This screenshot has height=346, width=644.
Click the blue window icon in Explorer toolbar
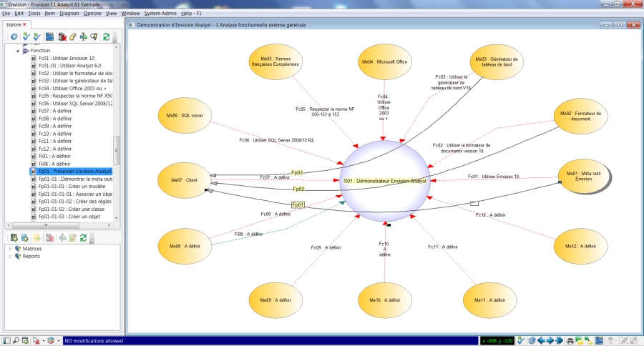(49, 36)
